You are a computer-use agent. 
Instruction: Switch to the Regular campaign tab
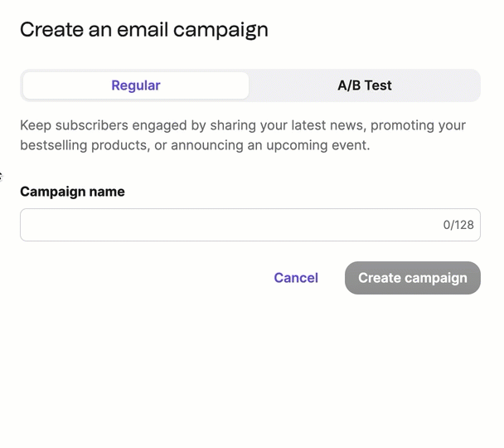(x=136, y=85)
